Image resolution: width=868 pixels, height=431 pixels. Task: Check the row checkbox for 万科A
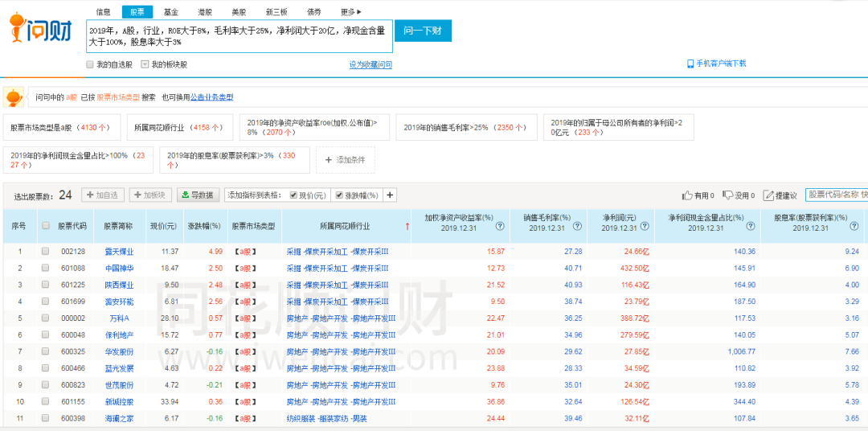[45, 318]
